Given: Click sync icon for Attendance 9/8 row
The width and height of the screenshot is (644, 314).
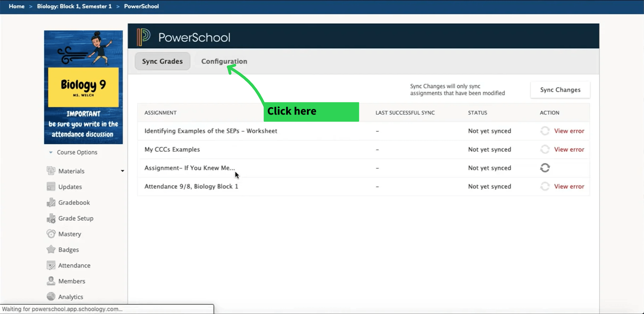Looking at the screenshot, I should click(x=545, y=186).
